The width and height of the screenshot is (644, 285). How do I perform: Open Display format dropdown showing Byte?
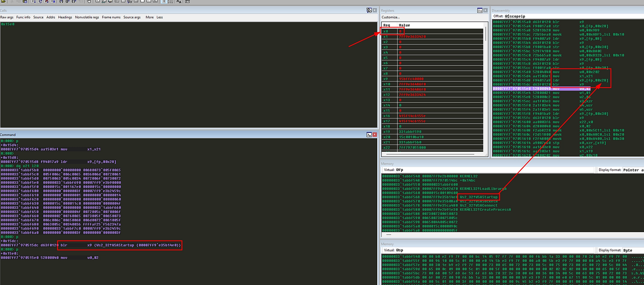[x=633, y=251]
